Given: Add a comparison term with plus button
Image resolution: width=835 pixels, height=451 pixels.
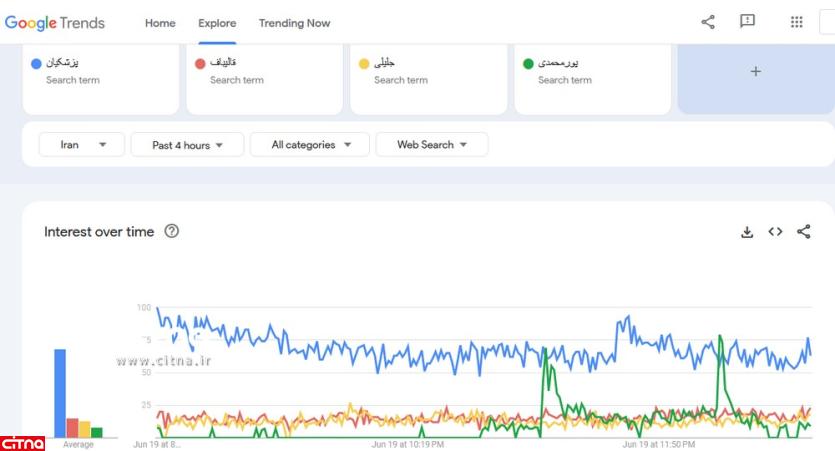Looking at the screenshot, I should pos(755,72).
